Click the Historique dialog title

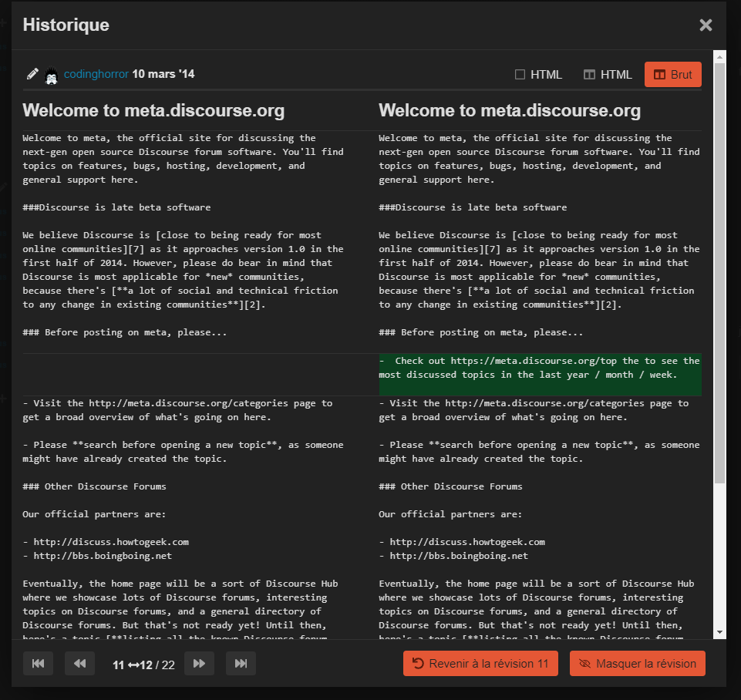tap(66, 25)
